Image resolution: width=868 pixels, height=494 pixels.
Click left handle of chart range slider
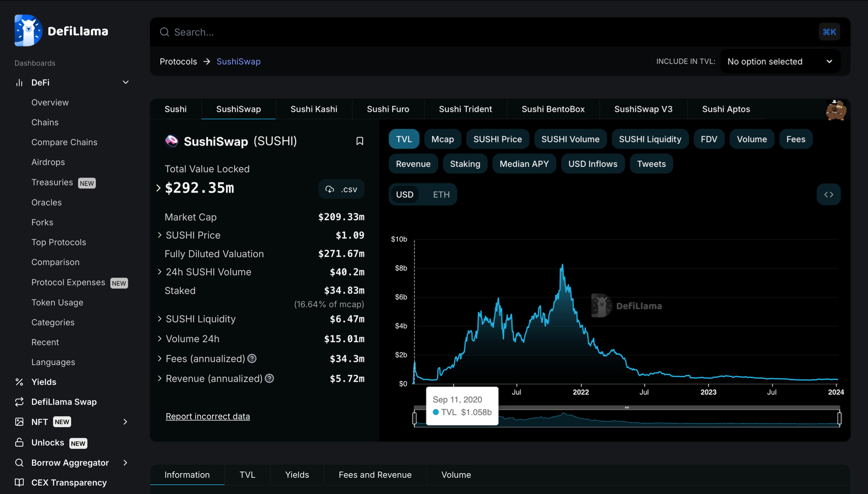coord(415,418)
